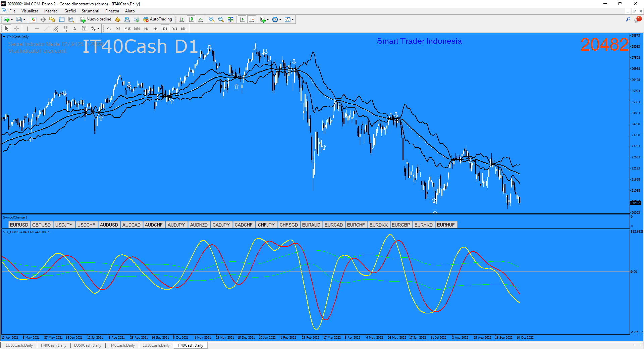Open MetaEditor yellow book icon
The image size is (644, 349).
pos(118,19)
